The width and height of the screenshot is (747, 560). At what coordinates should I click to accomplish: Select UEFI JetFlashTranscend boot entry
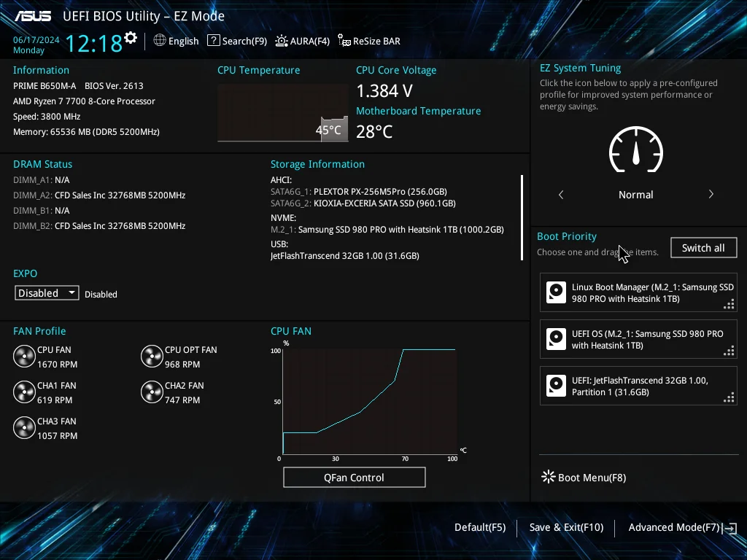638,386
